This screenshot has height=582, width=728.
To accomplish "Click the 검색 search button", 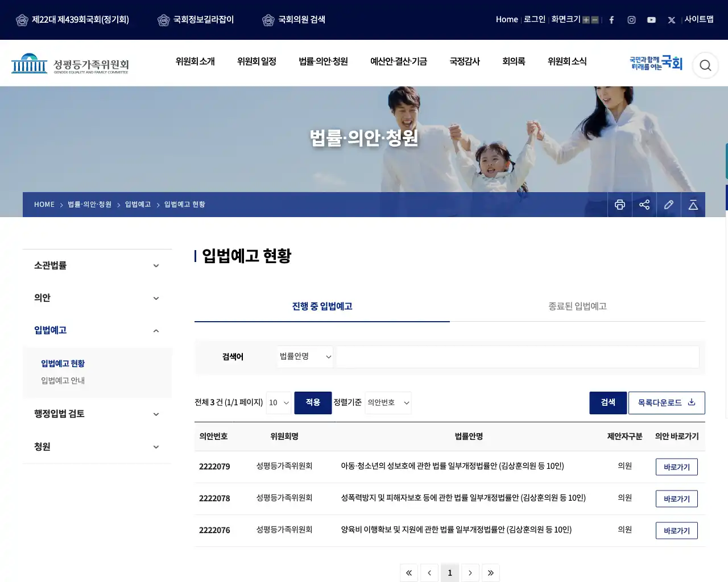I will (608, 403).
